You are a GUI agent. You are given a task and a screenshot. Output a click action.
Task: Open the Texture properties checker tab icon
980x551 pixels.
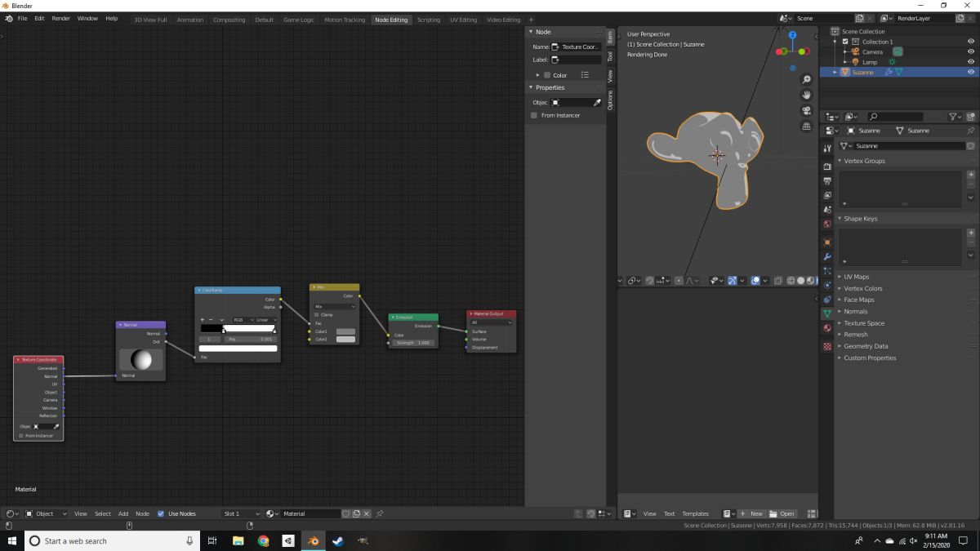tap(827, 346)
